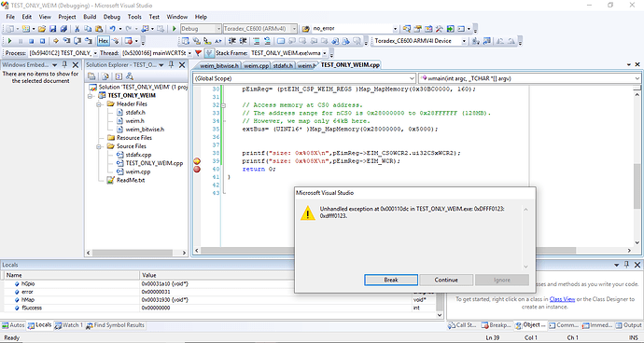Open the Stack Frame dropdown

pyautogui.click(x=325, y=53)
